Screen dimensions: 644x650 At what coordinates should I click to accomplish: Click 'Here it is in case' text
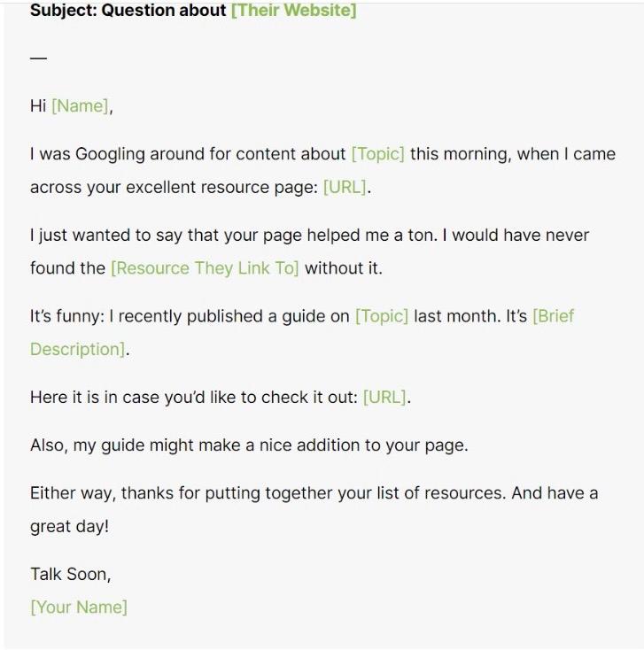[x=95, y=397]
